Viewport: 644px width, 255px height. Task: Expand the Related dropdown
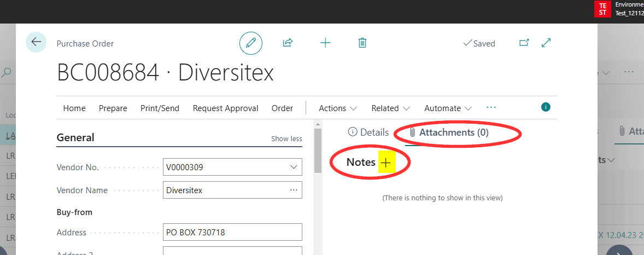click(x=390, y=108)
